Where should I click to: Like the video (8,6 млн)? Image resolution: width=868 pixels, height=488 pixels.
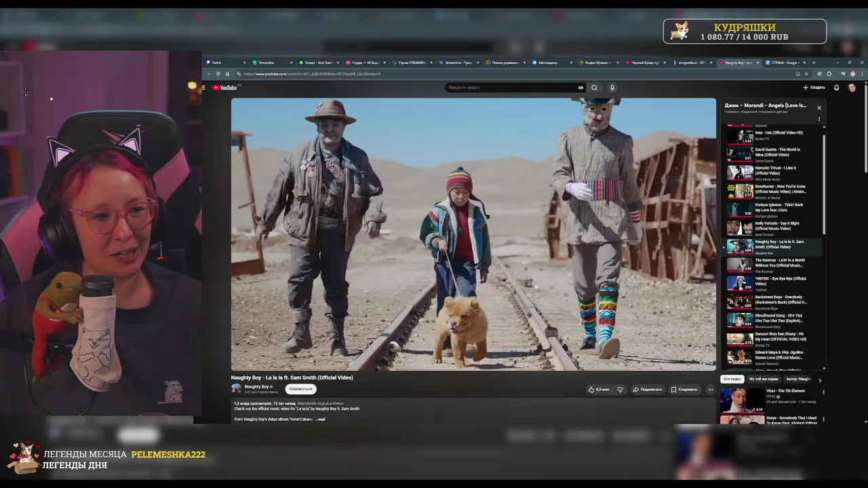pos(599,390)
